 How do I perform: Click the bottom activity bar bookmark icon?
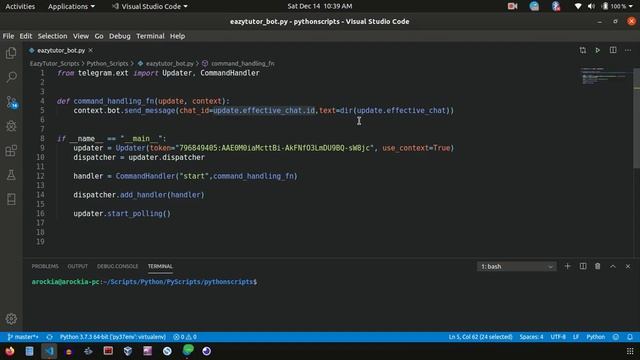coord(11,199)
